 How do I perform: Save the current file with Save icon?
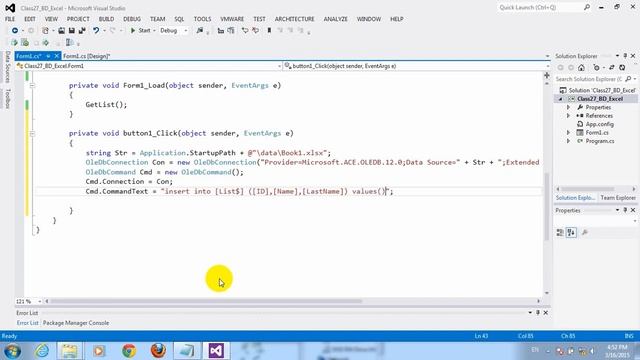[x=72, y=31]
